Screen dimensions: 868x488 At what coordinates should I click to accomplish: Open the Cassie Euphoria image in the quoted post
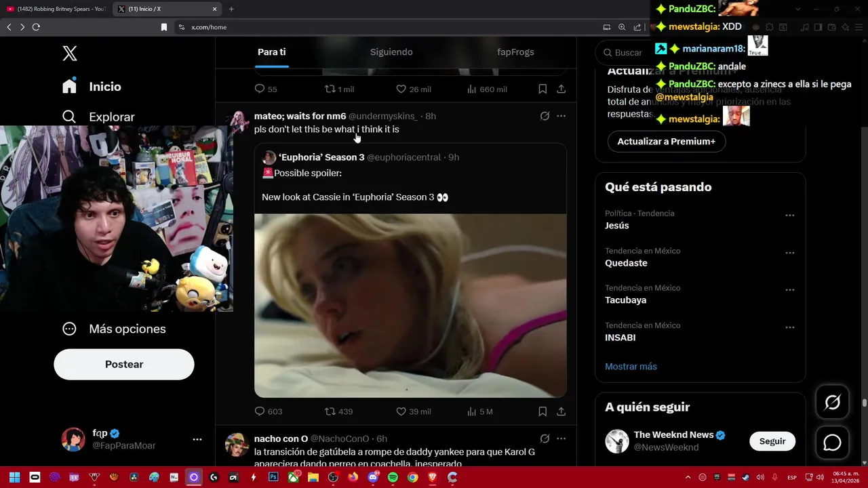click(x=410, y=306)
